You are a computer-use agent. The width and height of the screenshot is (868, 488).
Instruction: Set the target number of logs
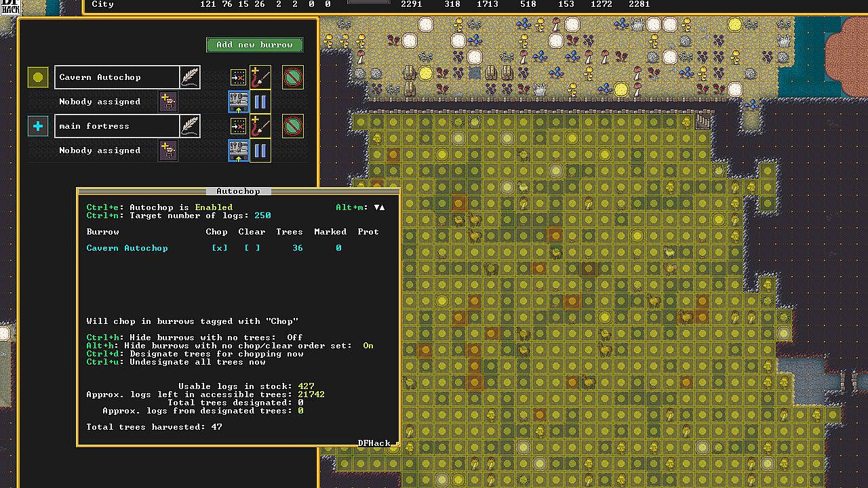[x=178, y=216]
